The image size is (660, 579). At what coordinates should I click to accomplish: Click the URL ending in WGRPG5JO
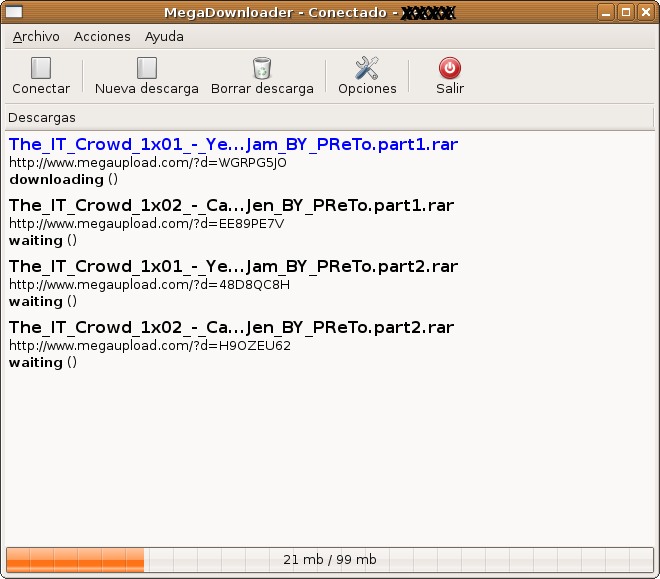(148, 163)
